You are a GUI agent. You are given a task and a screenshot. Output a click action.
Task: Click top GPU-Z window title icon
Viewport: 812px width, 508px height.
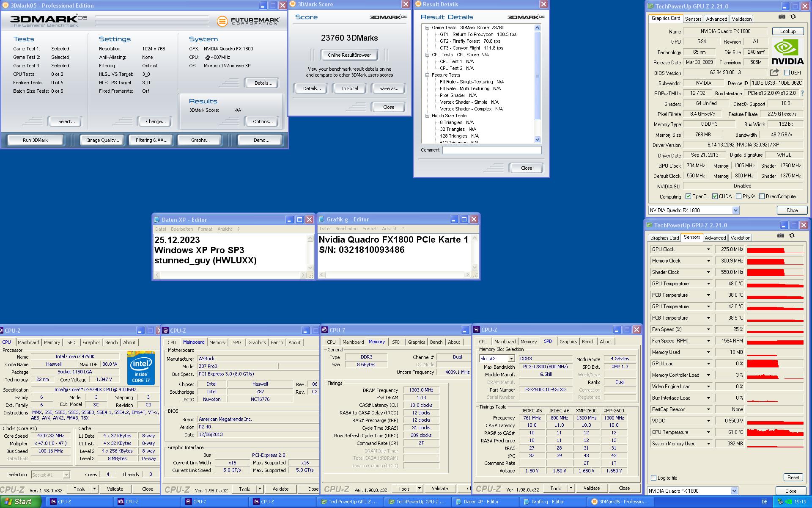[x=650, y=6]
